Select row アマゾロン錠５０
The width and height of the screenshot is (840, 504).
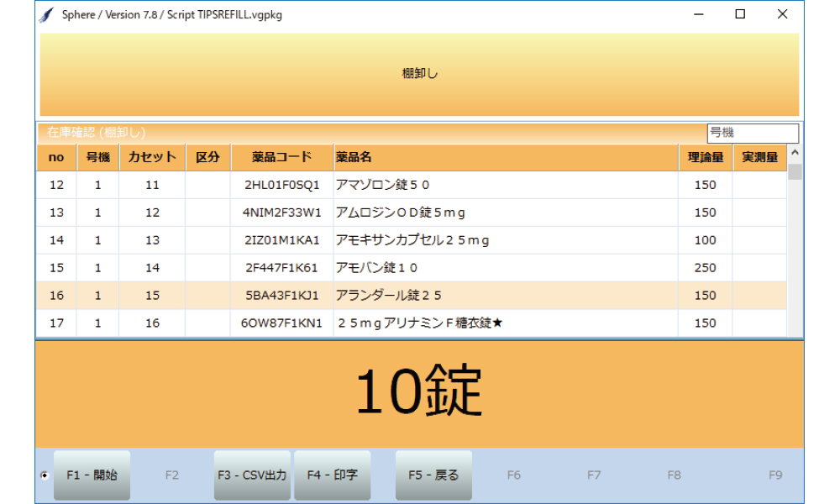pos(412,186)
